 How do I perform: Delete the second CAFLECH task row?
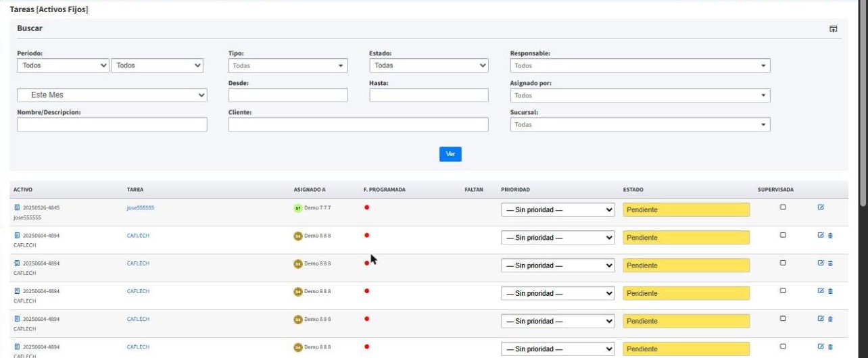tap(830, 263)
